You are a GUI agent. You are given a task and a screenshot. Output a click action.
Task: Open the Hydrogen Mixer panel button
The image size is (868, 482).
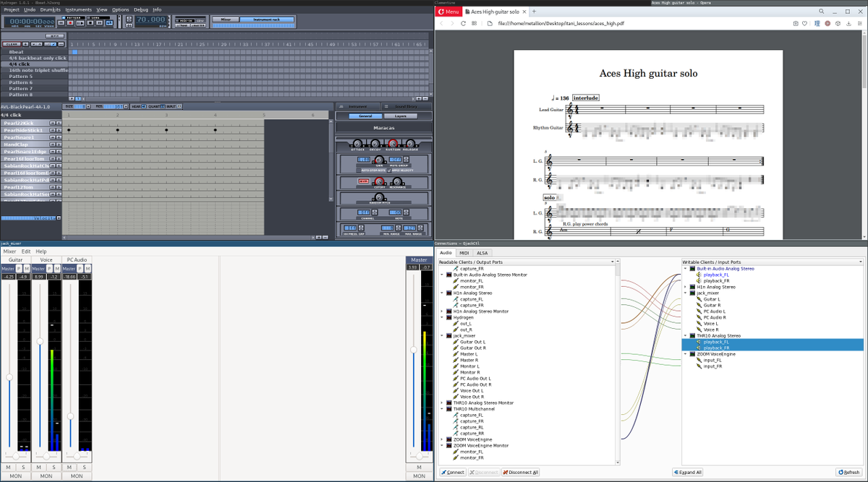click(226, 20)
